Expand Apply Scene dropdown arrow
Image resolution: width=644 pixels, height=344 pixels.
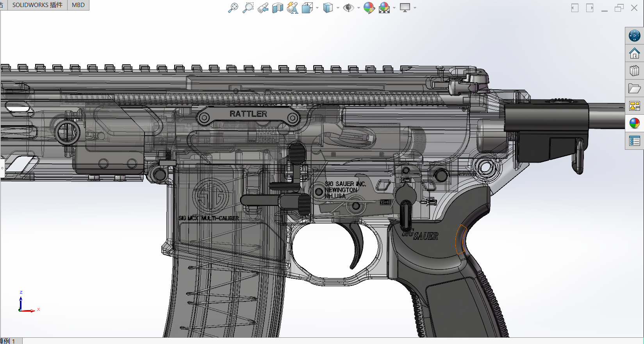coord(394,8)
